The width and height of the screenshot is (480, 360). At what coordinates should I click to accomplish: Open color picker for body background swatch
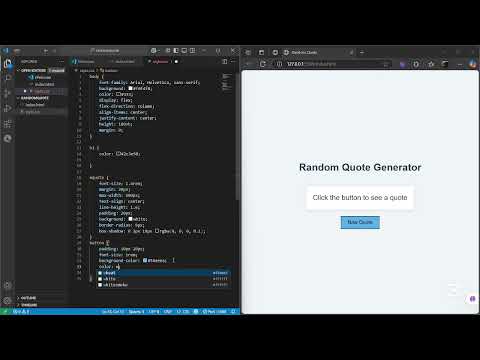tap(130, 88)
